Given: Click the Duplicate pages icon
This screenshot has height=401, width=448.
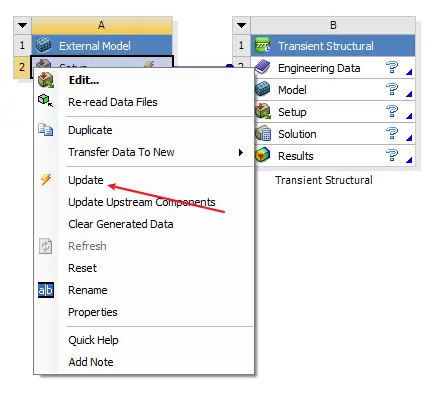Looking at the screenshot, I should [46, 129].
